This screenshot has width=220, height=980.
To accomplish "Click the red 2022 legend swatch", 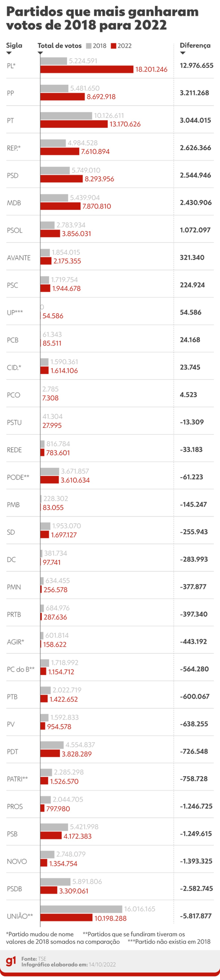I will pyautogui.click(x=113, y=46).
